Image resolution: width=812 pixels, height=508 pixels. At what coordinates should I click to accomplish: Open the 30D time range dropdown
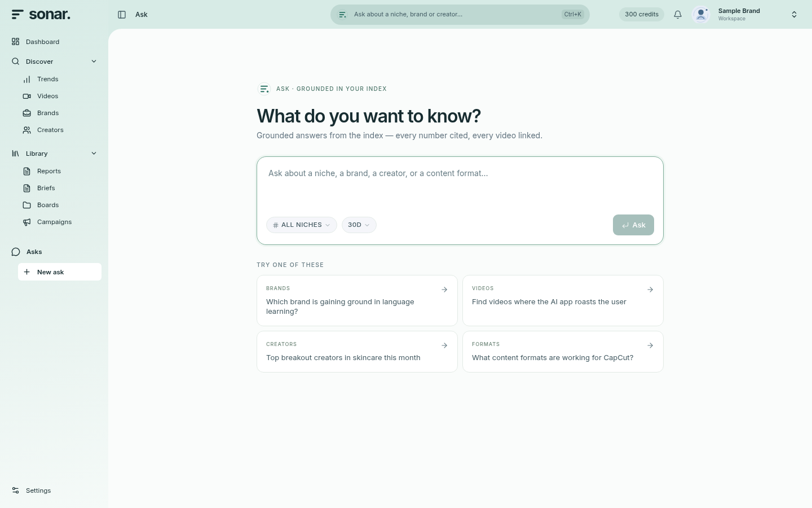[x=359, y=225]
